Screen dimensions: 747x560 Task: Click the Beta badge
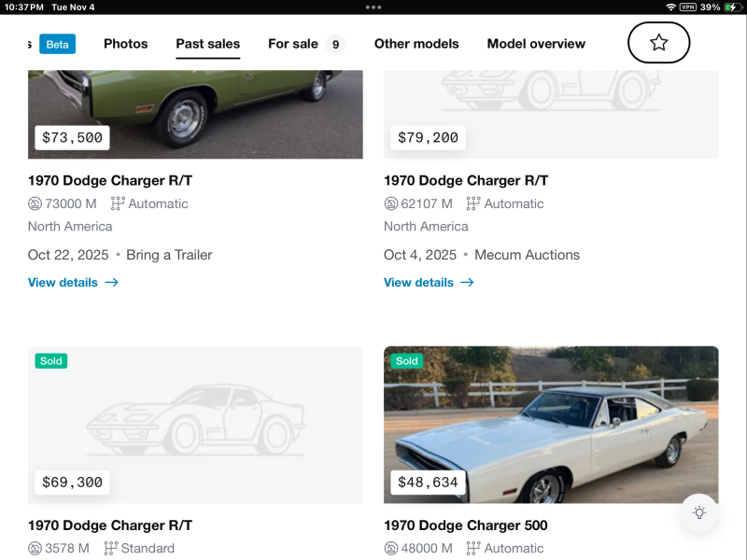[x=57, y=44]
